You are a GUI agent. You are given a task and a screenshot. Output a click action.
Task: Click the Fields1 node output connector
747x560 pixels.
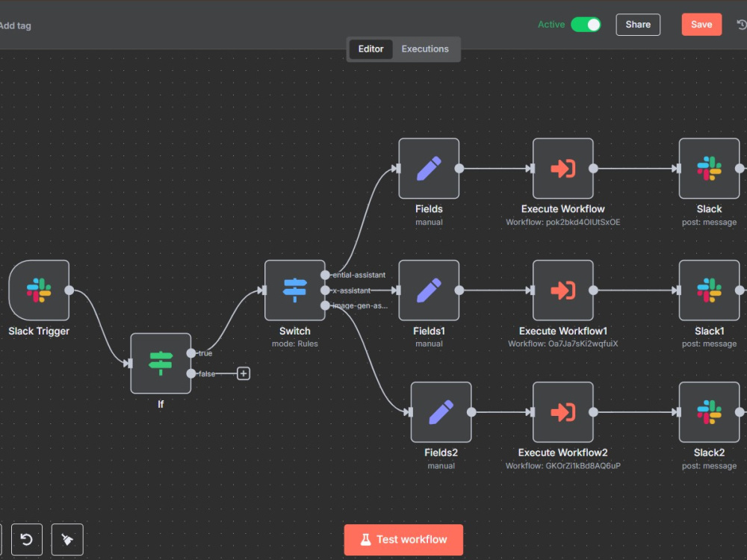coord(459,290)
